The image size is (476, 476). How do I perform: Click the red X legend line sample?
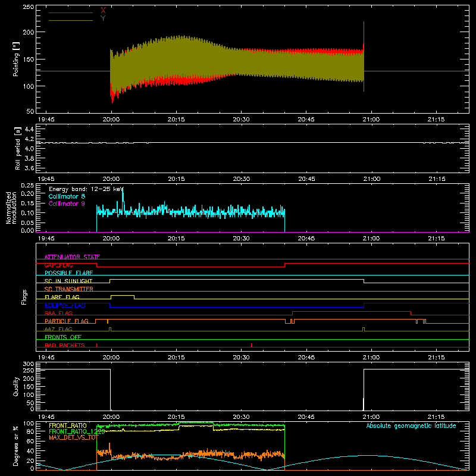(x=71, y=12)
